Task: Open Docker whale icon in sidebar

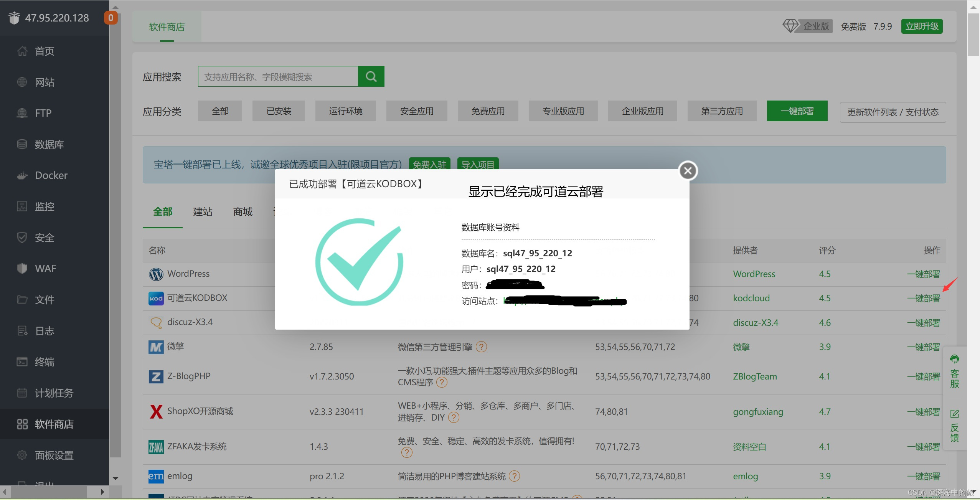Action: [x=22, y=175]
